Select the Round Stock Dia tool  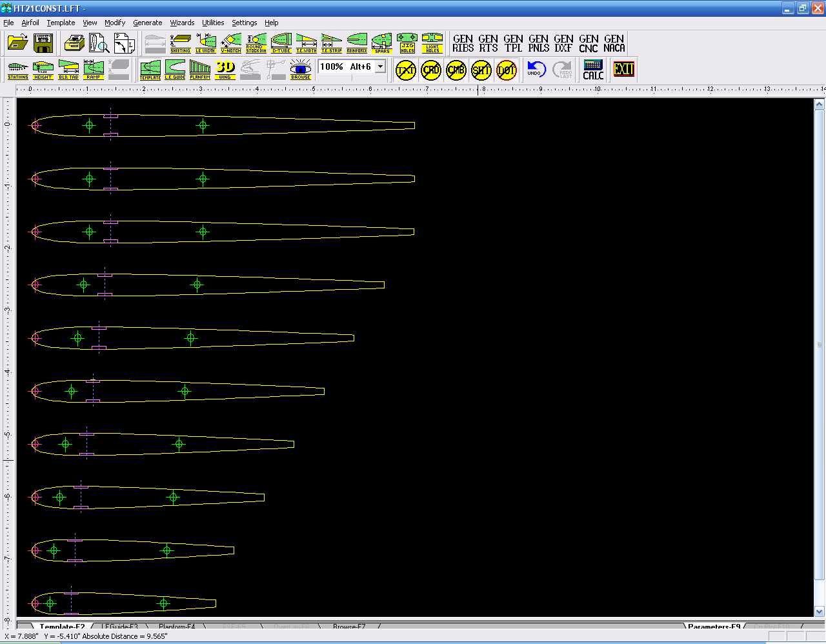256,43
